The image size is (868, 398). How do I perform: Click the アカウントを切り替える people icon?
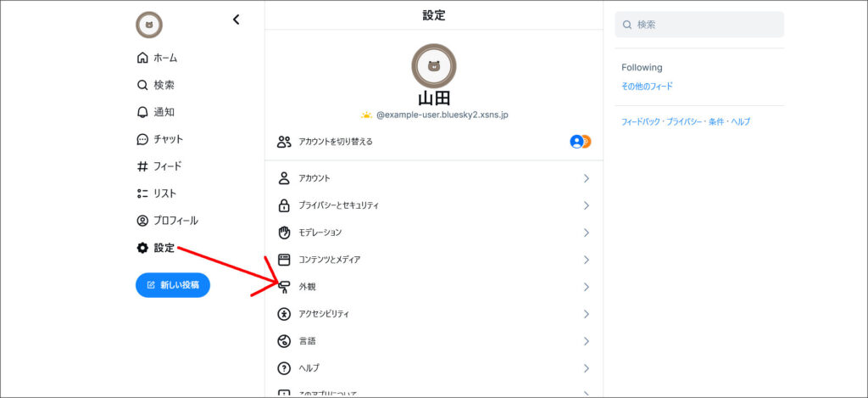point(284,142)
